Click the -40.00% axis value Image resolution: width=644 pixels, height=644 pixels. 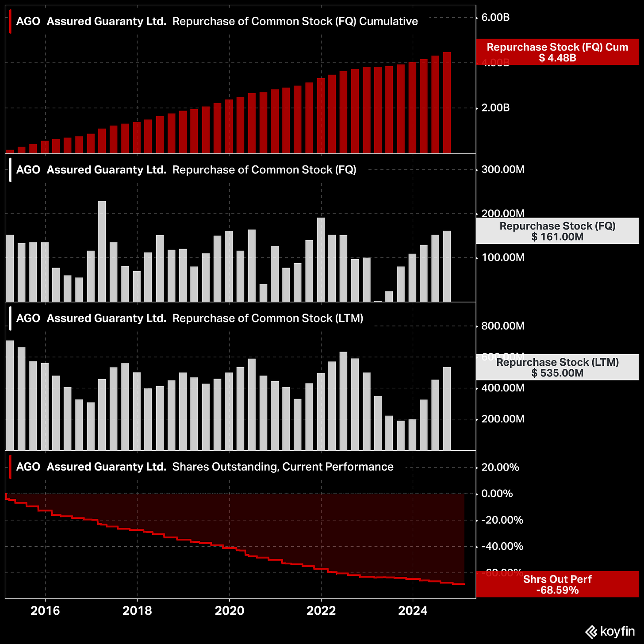(x=502, y=546)
